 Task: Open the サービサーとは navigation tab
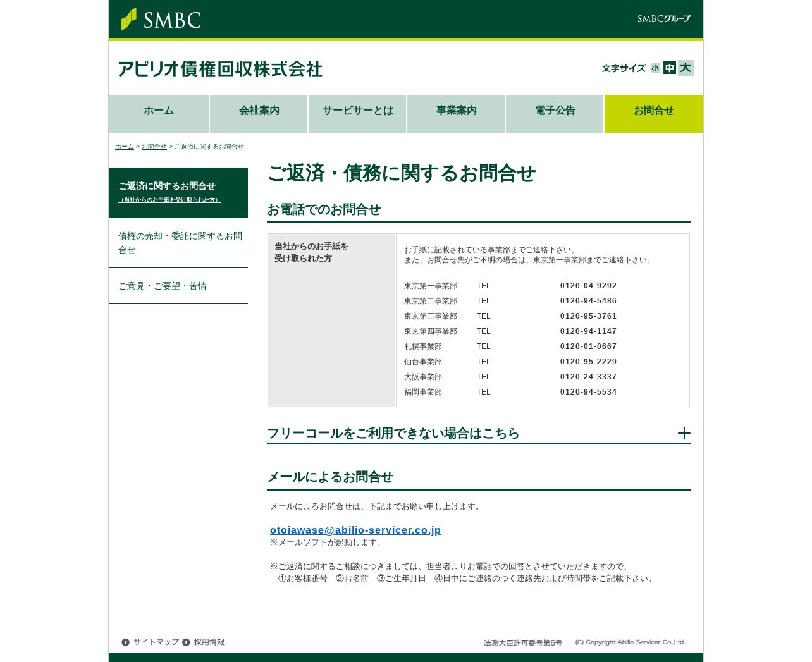(x=357, y=114)
